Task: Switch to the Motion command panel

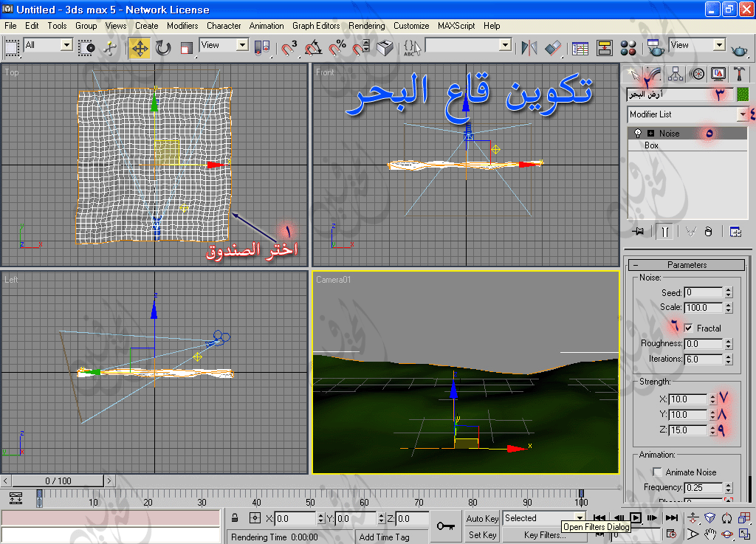Action: point(697,75)
